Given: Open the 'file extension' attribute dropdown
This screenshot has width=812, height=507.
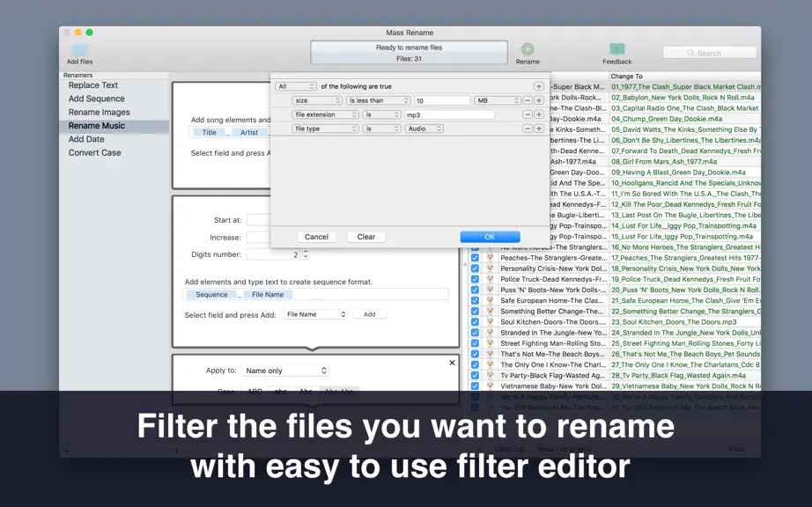Looking at the screenshot, I should tap(325, 114).
